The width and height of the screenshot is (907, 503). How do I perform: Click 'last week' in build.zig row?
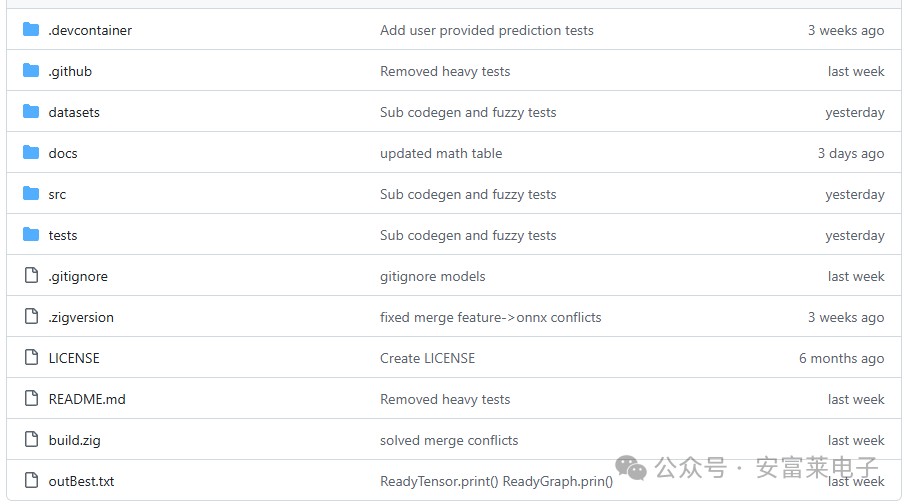tap(856, 441)
